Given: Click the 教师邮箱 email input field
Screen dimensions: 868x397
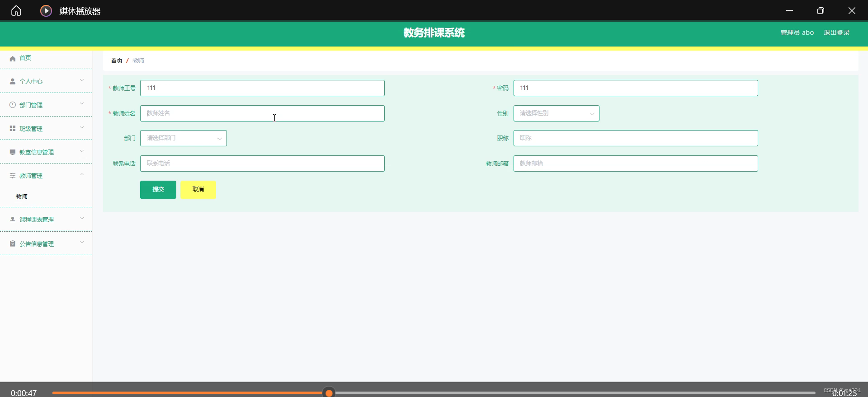Looking at the screenshot, I should click(636, 163).
